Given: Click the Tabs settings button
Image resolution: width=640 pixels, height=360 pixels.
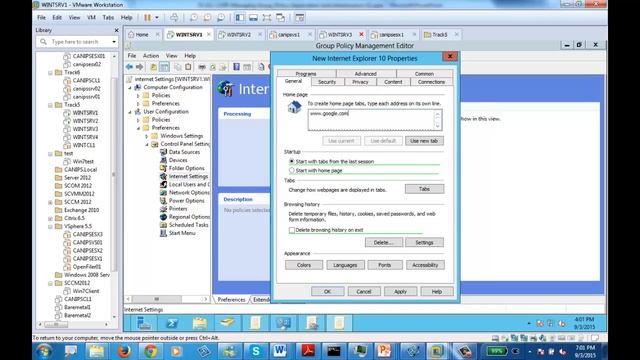Looking at the screenshot, I should 424,189.
